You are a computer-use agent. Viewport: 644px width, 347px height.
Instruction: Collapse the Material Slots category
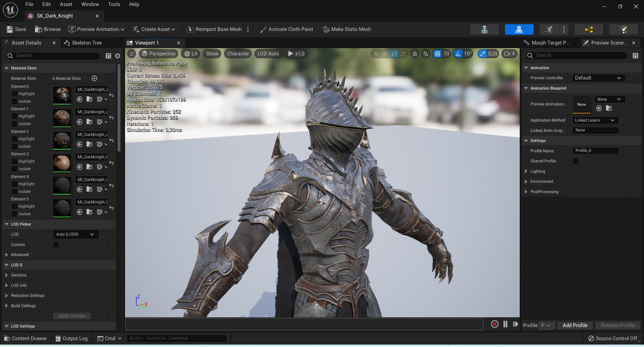[7, 68]
